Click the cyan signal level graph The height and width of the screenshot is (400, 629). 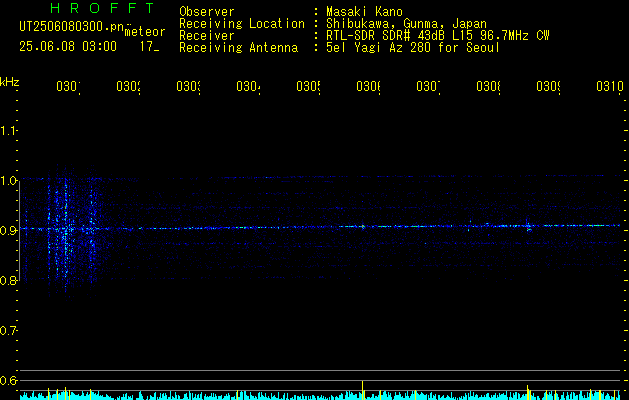pyautogui.click(x=321, y=395)
